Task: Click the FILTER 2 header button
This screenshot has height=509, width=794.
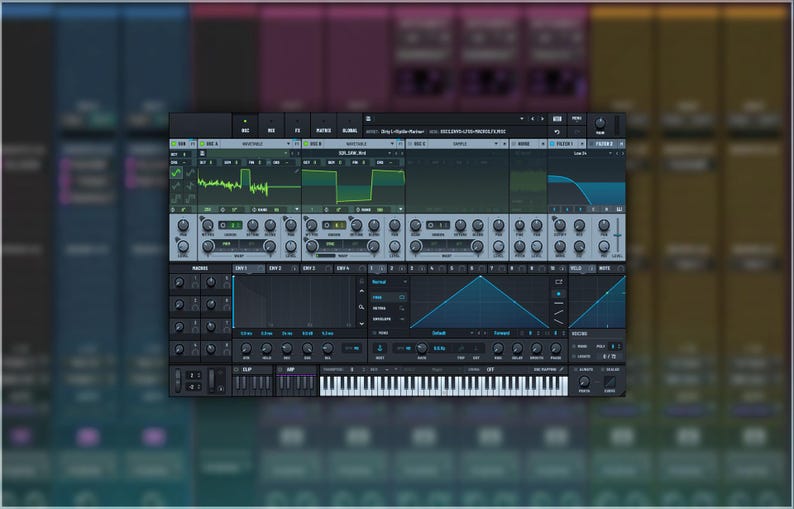Action: pos(604,144)
